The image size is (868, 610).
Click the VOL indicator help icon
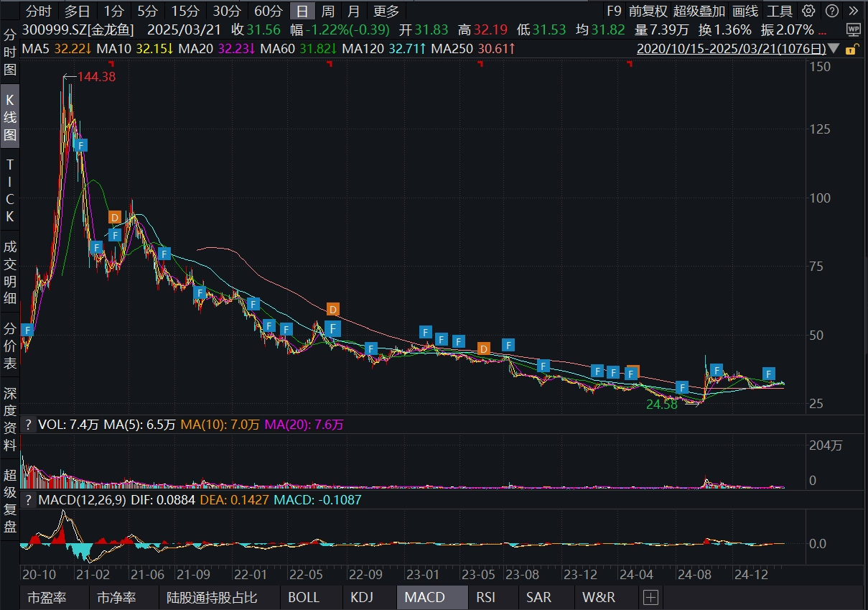pos(29,425)
